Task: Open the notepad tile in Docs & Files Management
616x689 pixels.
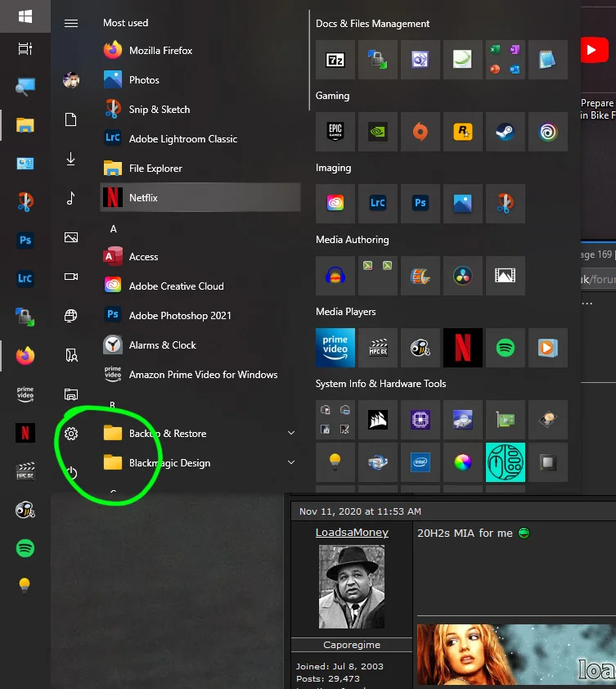Action: 548,60
